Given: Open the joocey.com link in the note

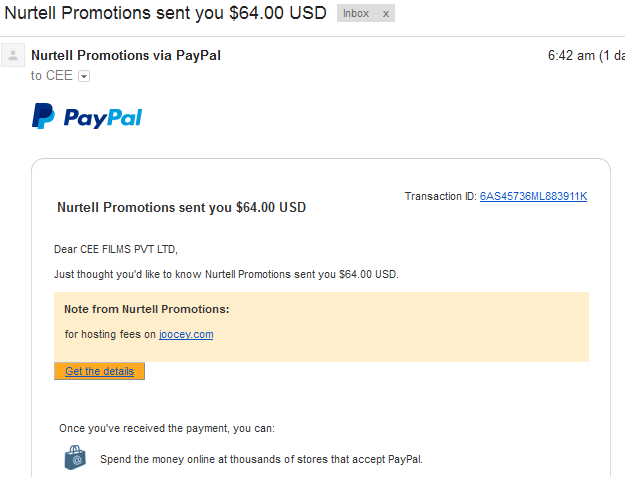Looking at the screenshot, I should pyautogui.click(x=186, y=334).
